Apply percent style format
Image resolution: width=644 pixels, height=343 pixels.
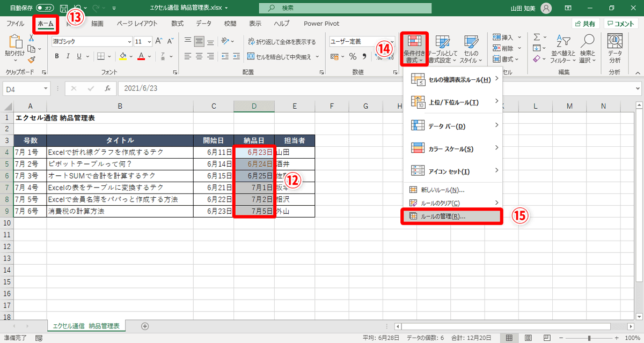pyautogui.click(x=353, y=56)
